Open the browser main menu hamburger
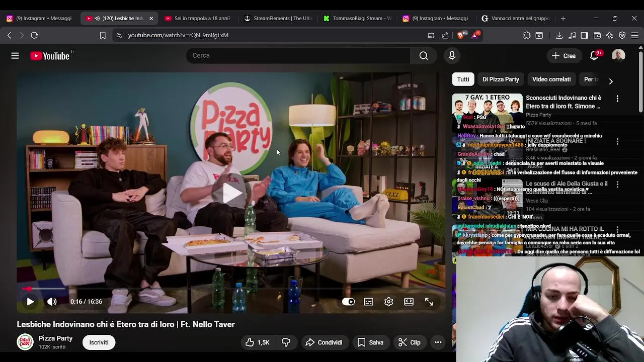Image resolution: width=644 pixels, height=362 pixels. pos(635,35)
